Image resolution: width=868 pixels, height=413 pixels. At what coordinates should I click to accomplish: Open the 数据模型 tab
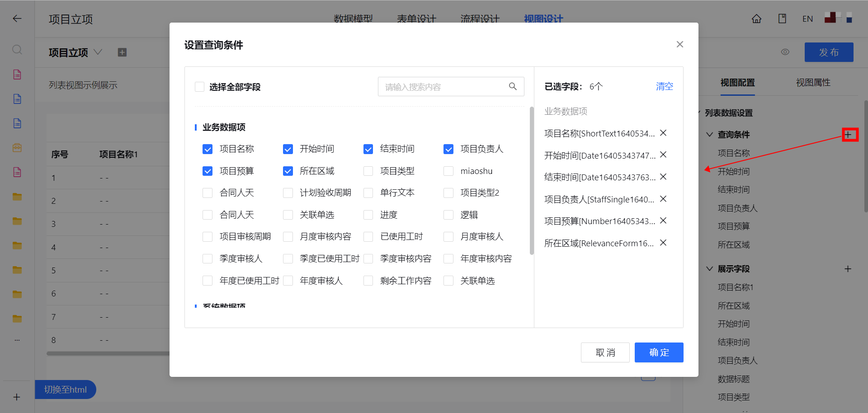(x=353, y=19)
